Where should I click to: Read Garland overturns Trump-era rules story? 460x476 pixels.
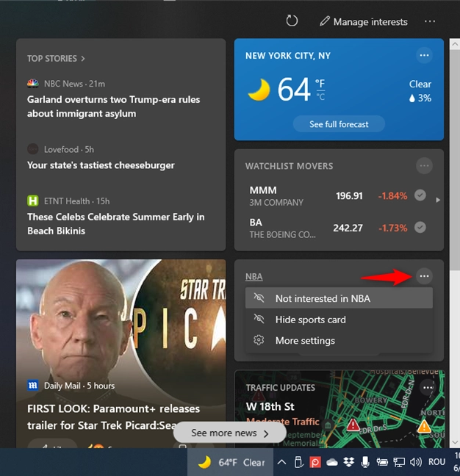[114, 107]
